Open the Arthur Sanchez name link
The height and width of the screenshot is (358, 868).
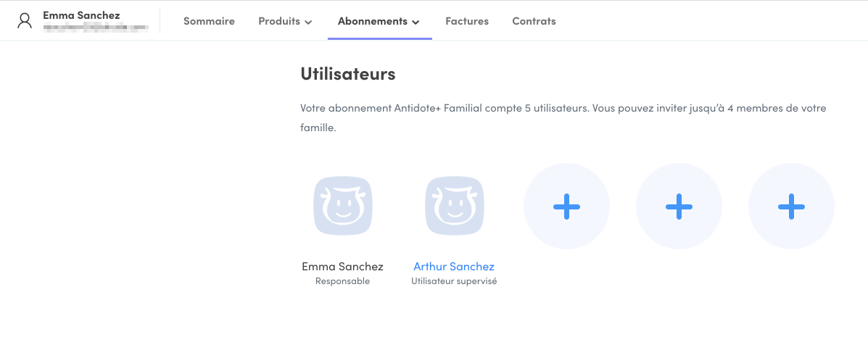pyautogui.click(x=454, y=267)
